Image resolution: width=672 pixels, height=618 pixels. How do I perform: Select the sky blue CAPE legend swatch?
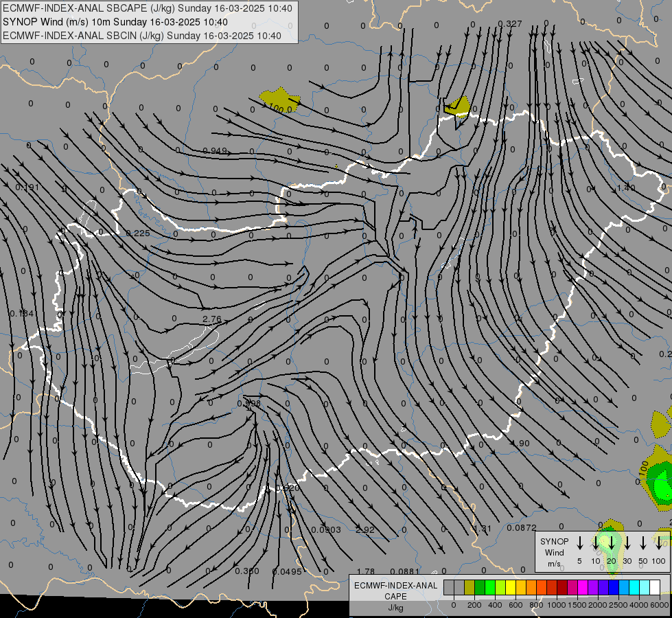[625, 587]
